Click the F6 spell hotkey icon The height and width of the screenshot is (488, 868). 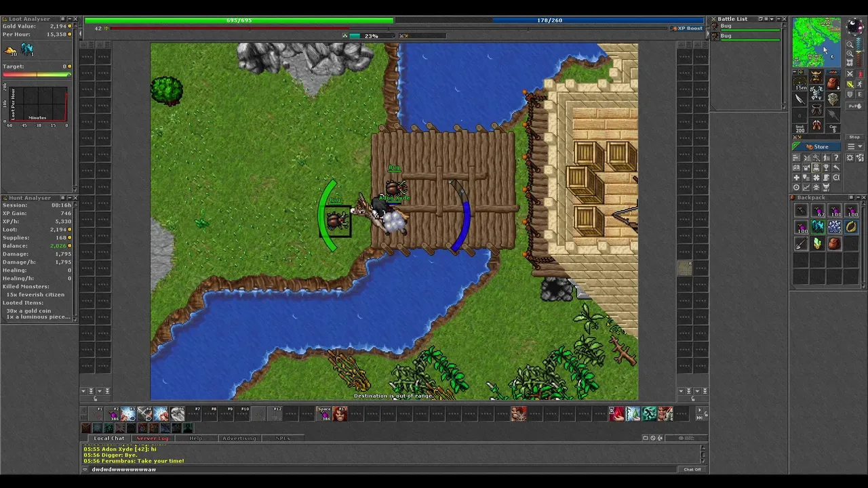[x=177, y=413]
